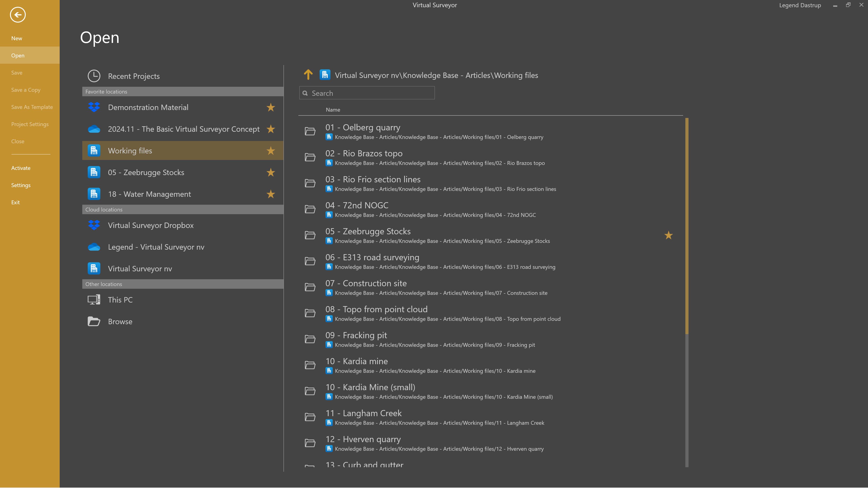
Task: Unfavorite 18 - Water Management
Action: tap(270, 194)
